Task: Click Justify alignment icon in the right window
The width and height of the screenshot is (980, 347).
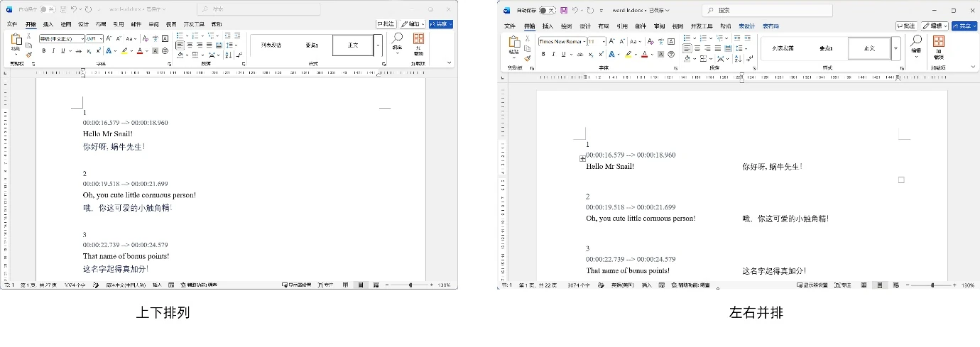Action: [x=717, y=48]
